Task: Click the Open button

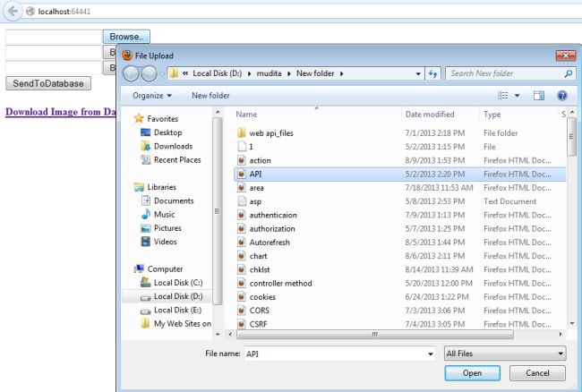Action: [x=472, y=373]
